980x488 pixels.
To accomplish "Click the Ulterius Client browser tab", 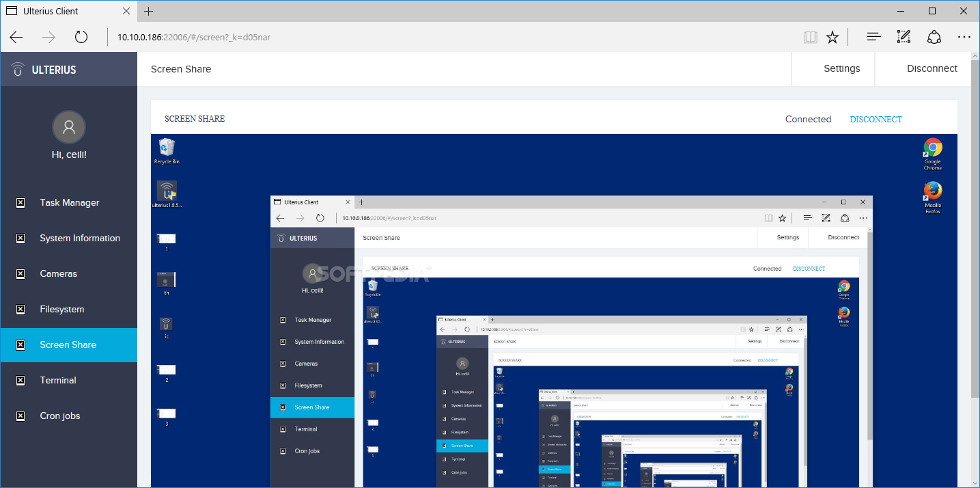I will (x=68, y=11).
